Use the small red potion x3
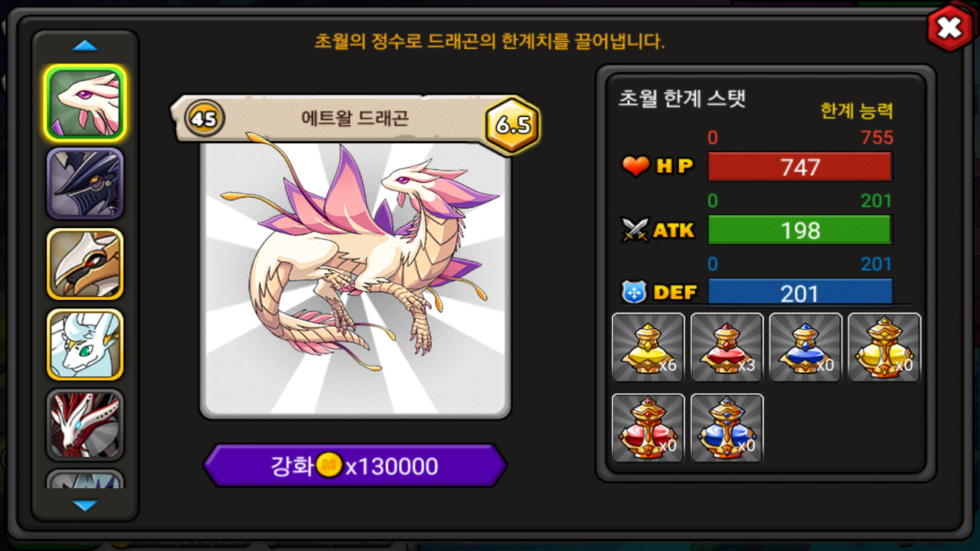Image resolution: width=980 pixels, height=551 pixels. 727,347
